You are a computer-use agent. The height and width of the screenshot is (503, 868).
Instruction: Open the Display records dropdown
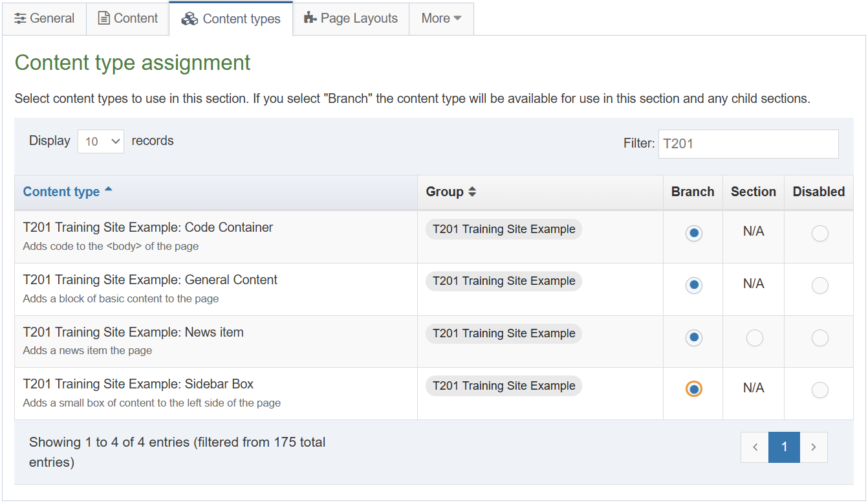[100, 140]
